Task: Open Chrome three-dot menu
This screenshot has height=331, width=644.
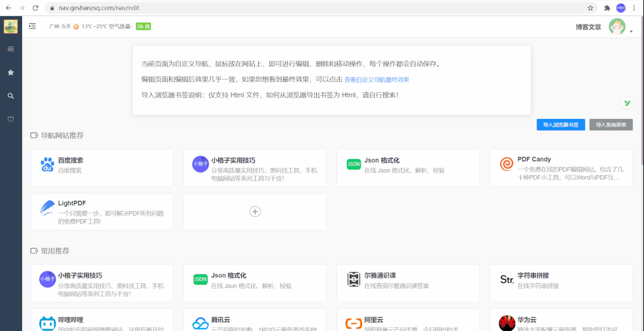Action: click(634, 8)
